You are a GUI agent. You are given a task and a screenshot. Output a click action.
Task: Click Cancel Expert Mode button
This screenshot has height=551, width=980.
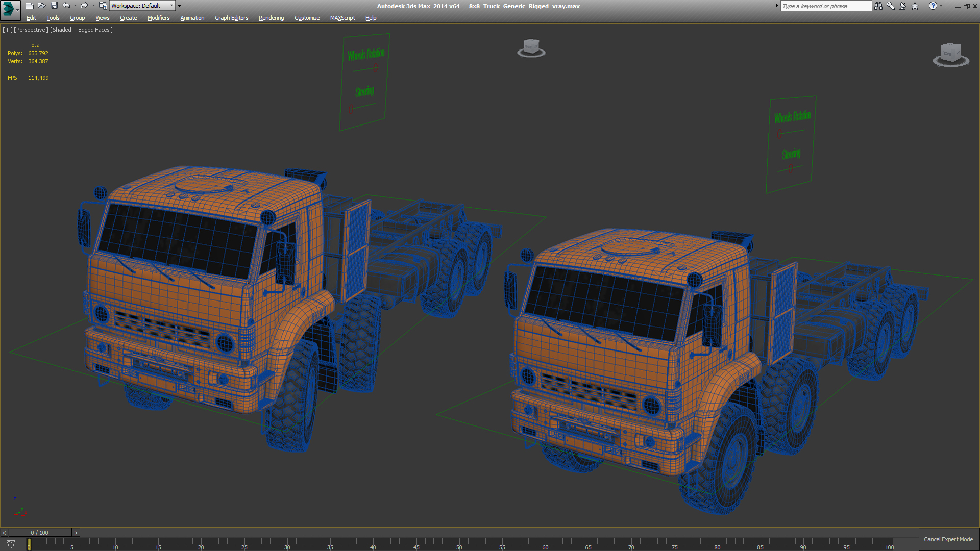click(x=948, y=539)
